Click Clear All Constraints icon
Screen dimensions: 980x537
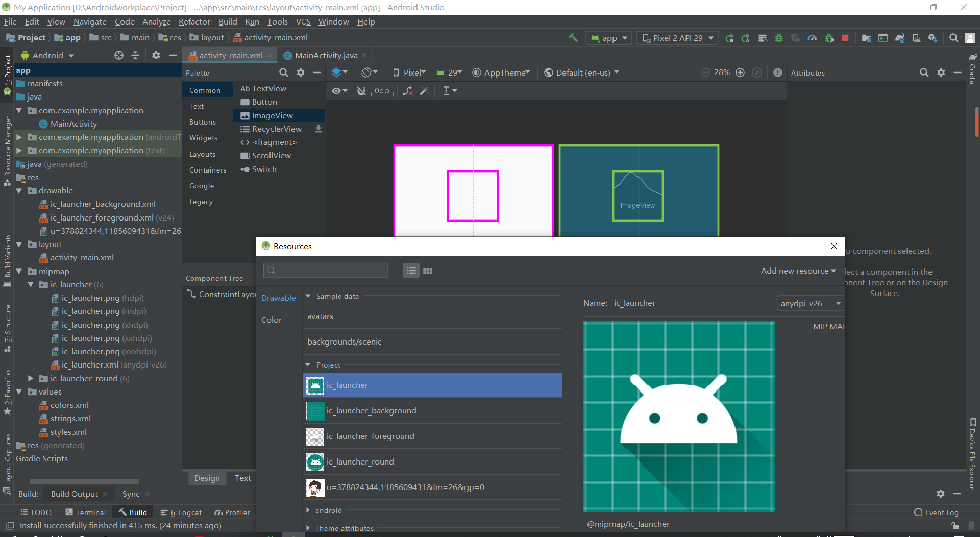pos(407,91)
